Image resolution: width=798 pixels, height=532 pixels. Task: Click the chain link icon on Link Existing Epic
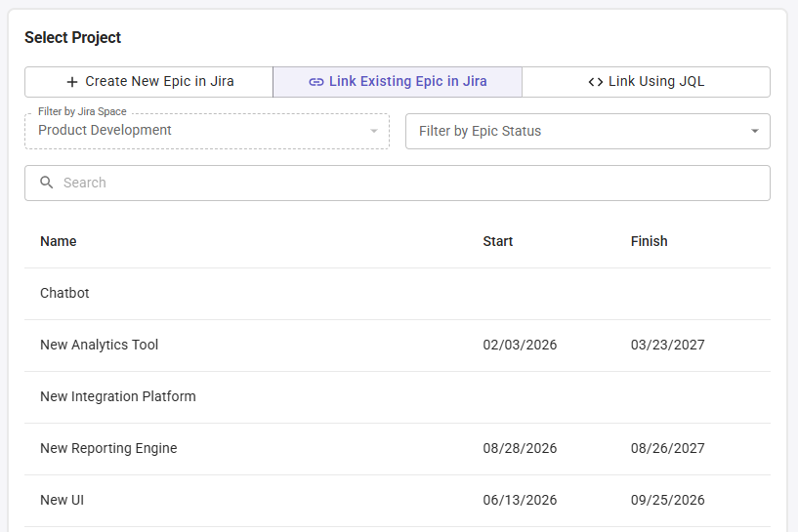316,82
